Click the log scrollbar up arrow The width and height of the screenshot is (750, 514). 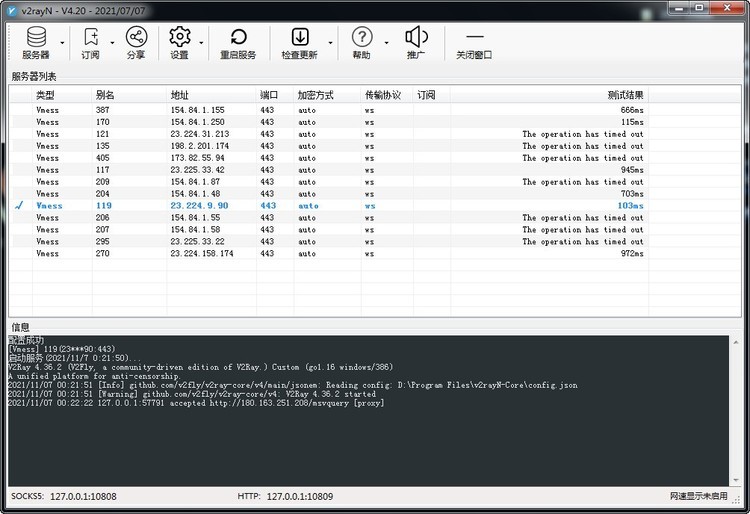tap(736, 342)
